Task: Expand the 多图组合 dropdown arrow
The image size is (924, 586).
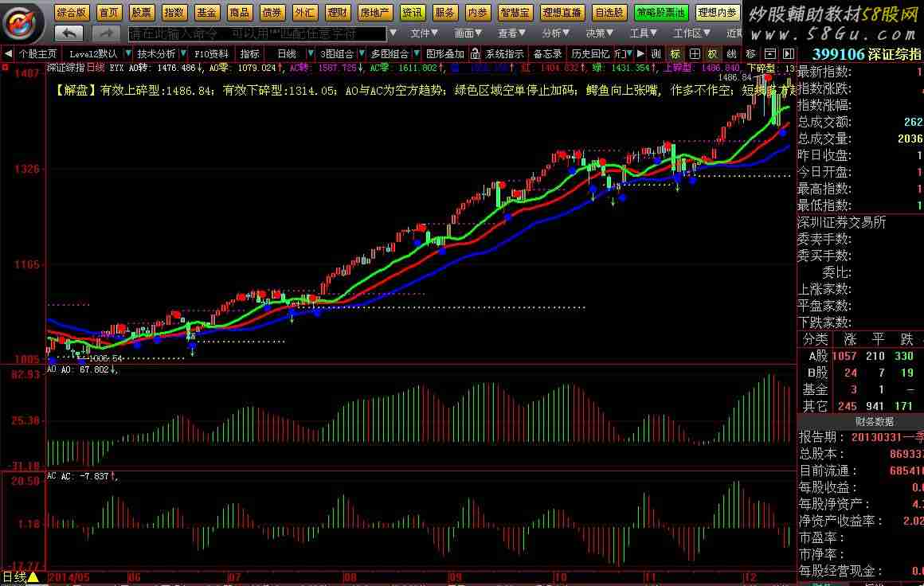Action: (x=417, y=54)
